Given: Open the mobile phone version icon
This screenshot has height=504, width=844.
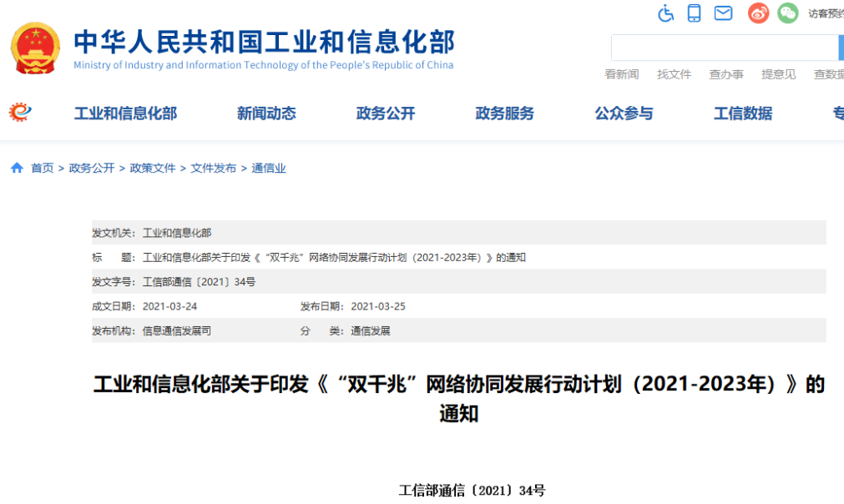Looking at the screenshot, I should pyautogui.click(x=695, y=13).
